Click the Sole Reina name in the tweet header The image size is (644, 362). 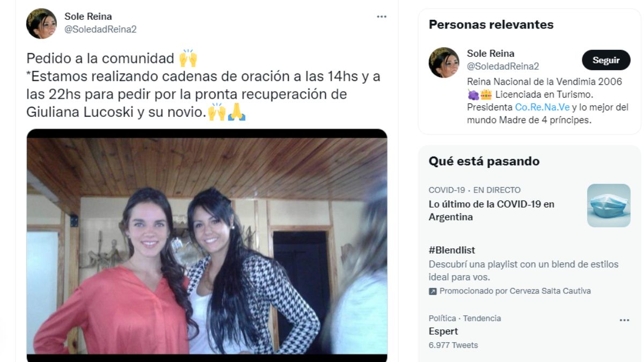88,17
